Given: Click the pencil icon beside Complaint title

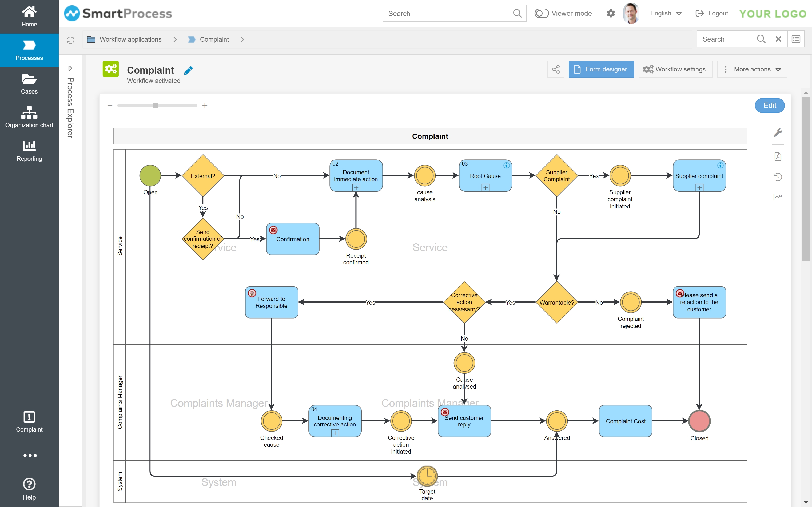Looking at the screenshot, I should tap(189, 70).
